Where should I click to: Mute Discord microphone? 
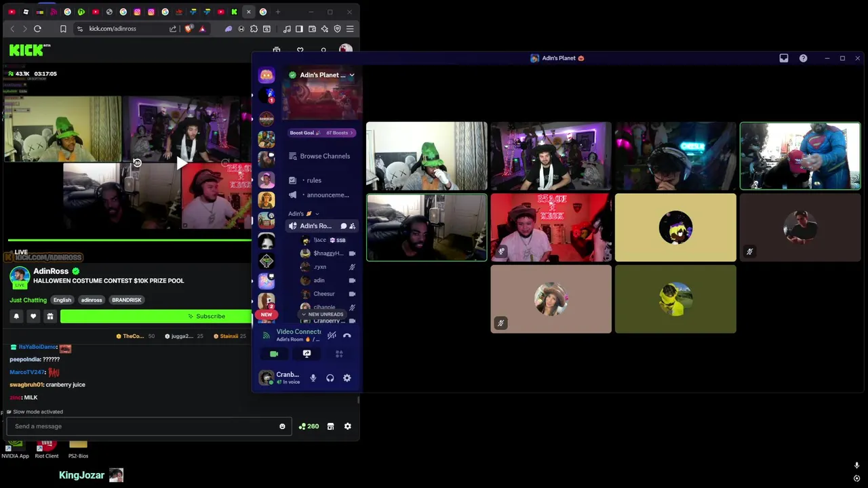coord(313,378)
